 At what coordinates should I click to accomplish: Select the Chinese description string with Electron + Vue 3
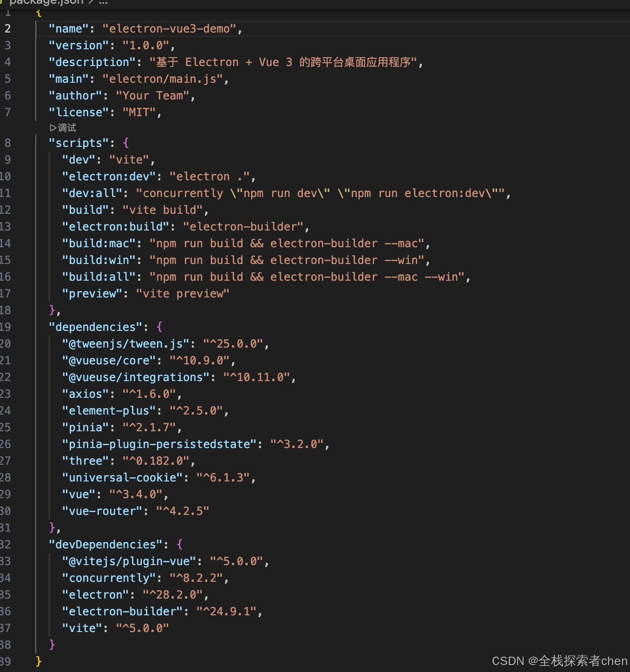(283, 62)
